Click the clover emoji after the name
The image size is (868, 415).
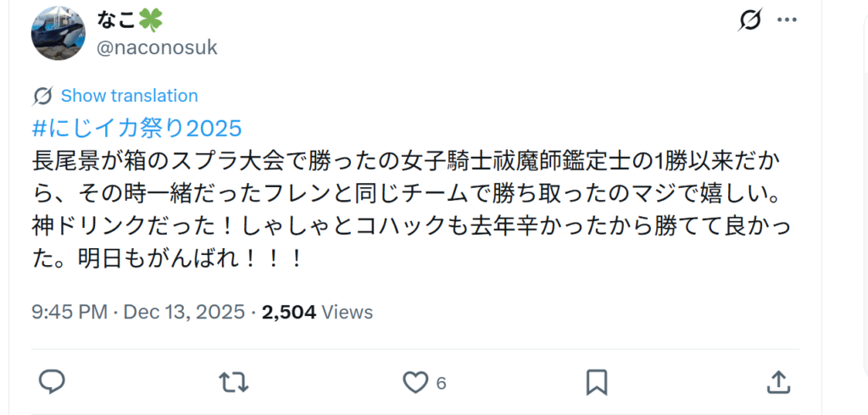[152, 19]
